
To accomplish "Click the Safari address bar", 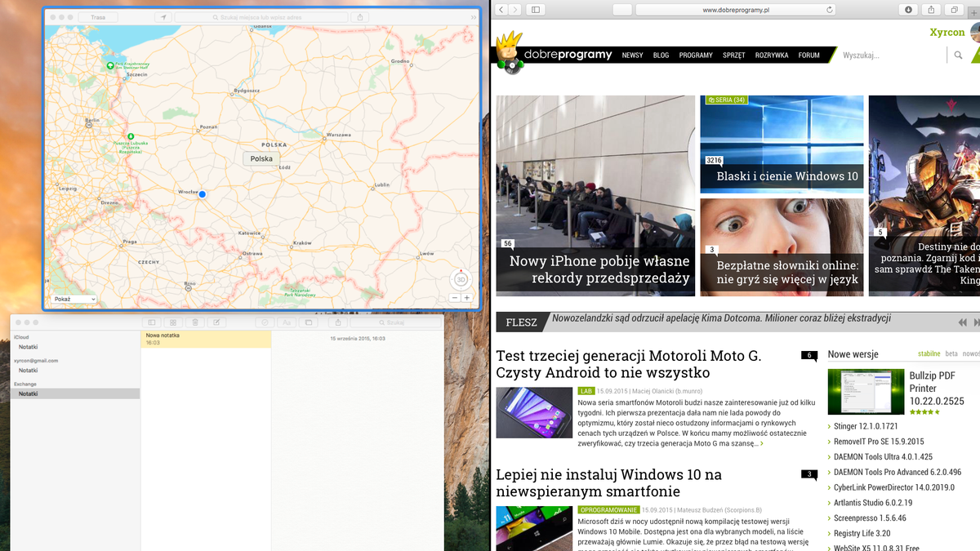I will pyautogui.click(x=737, y=10).
